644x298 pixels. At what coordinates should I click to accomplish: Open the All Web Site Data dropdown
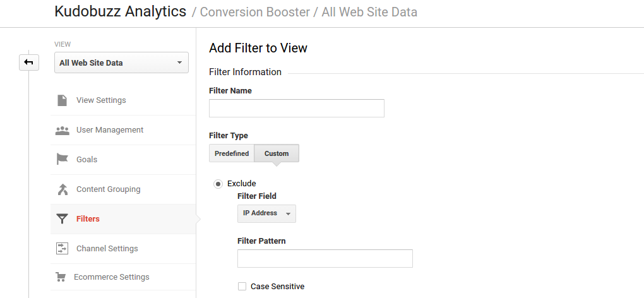click(x=122, y=63)
